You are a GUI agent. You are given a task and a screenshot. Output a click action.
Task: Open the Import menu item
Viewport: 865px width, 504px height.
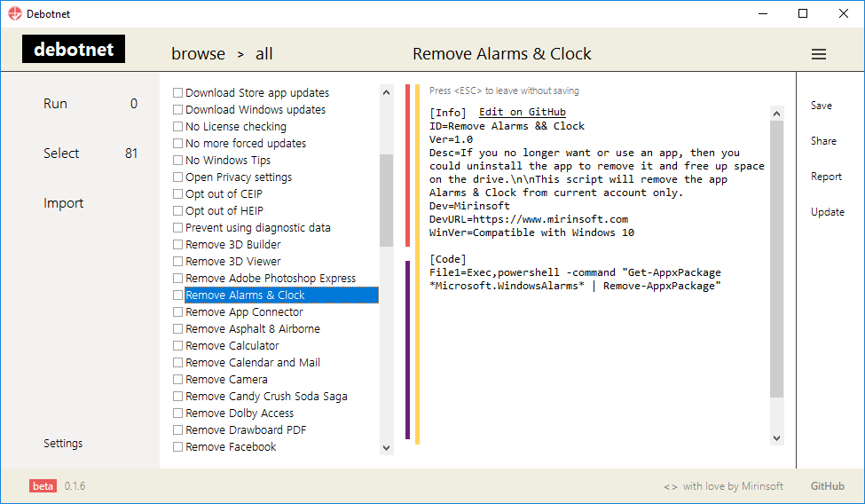pos(64,203)
